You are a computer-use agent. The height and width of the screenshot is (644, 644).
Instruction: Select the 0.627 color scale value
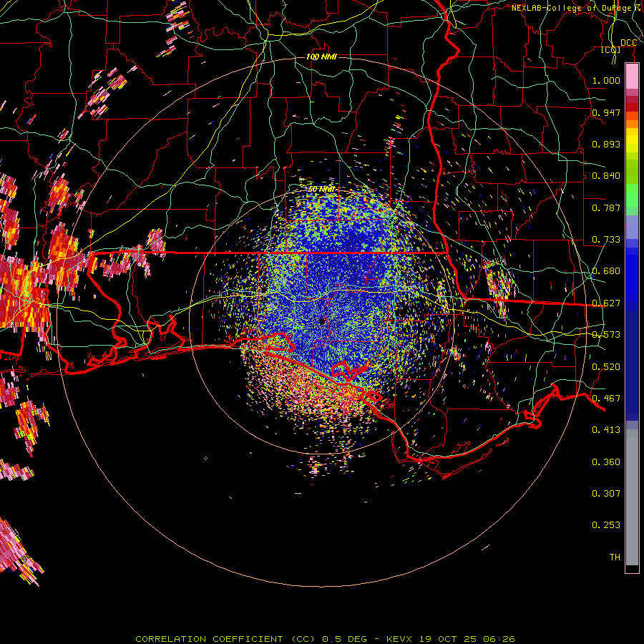[x=606, y=303]
